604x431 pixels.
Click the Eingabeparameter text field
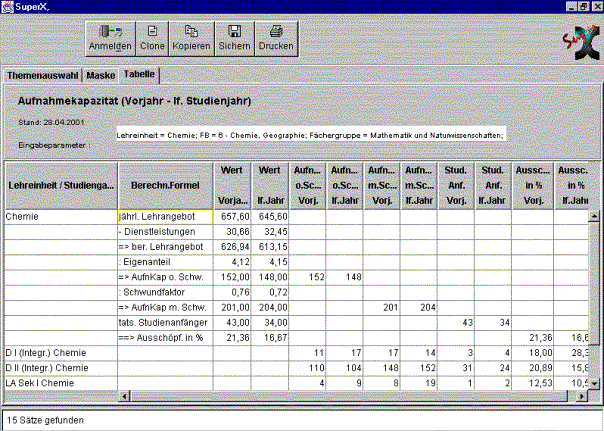pos(310,134)
